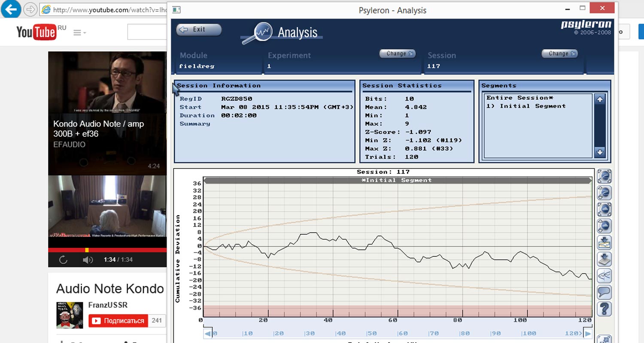The image size is (644, 343).
Task: Select '1) Initial Segment' in list
Action: tap(526, 106)
